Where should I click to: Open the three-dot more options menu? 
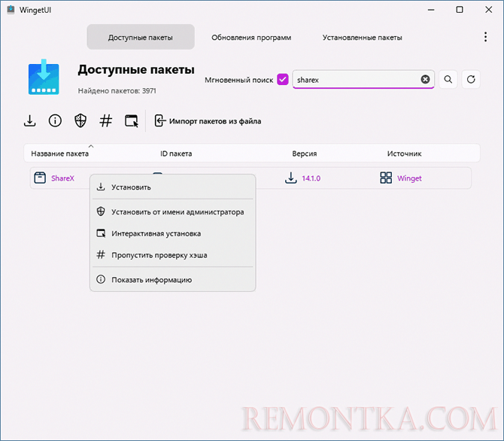(x=485, y=37)
